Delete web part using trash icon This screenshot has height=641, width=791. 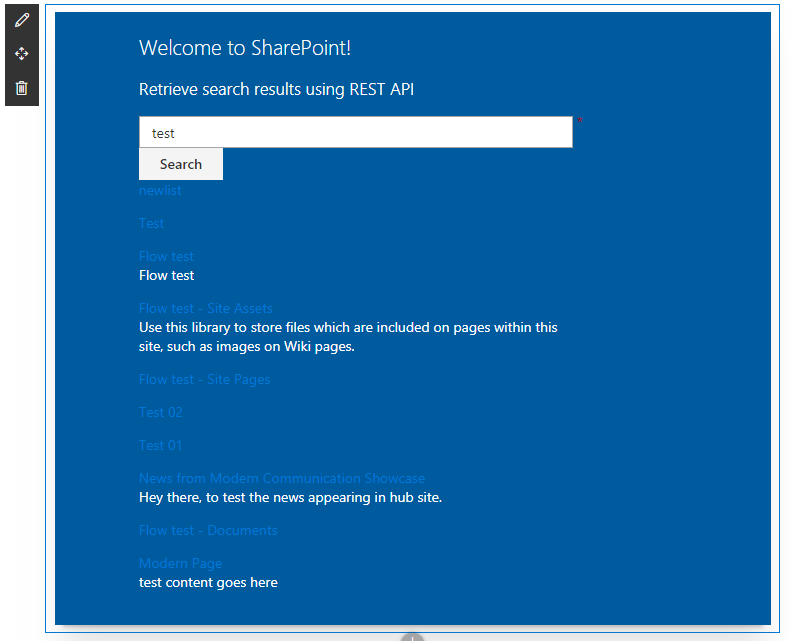[22, 88]
